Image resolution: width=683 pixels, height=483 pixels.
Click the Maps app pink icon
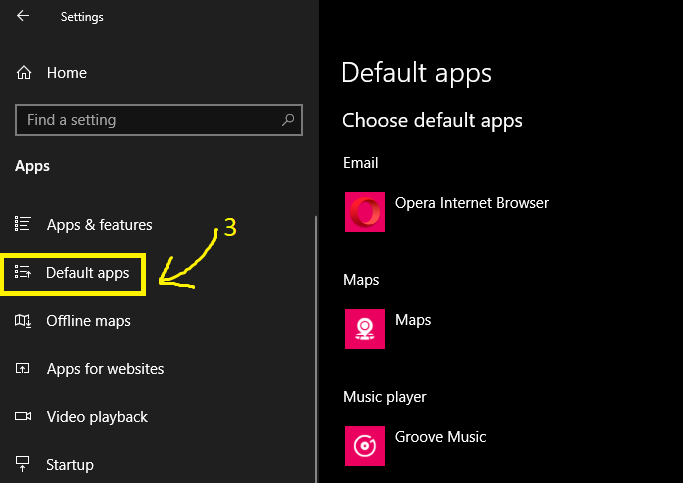tap(365, 329)
